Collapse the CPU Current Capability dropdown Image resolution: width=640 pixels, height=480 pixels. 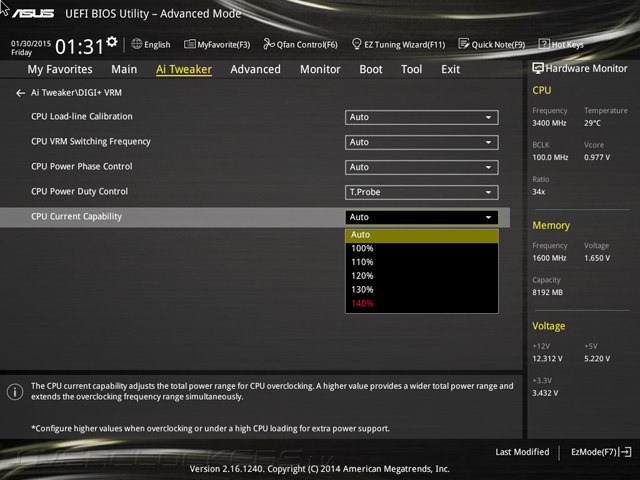click(422, 217)
